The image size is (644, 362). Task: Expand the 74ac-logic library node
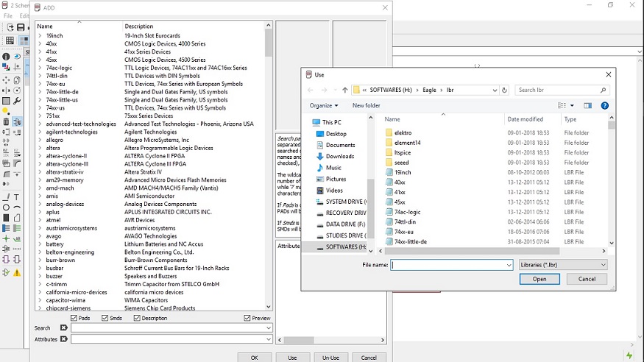tap(40, 68)
